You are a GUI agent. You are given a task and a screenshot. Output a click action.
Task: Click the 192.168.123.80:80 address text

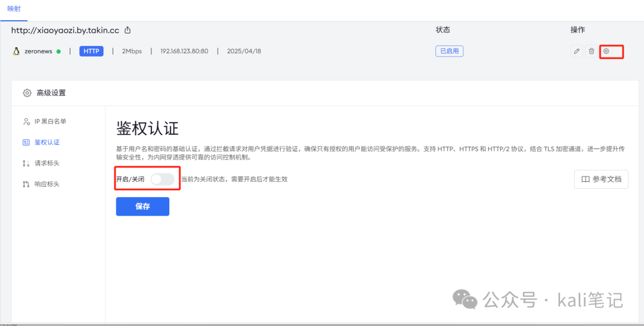[x=184, y=51]
